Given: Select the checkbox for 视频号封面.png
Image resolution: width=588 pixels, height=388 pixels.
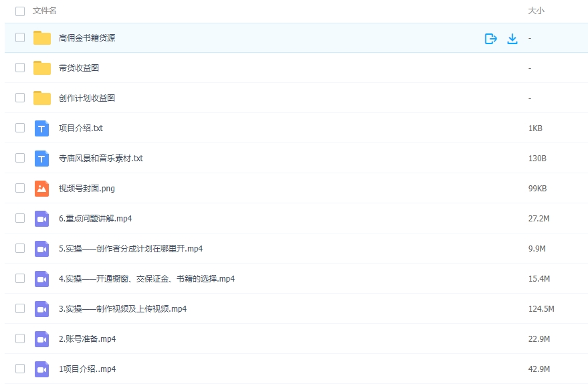Looking at the screenshot, I should point(20,188).
